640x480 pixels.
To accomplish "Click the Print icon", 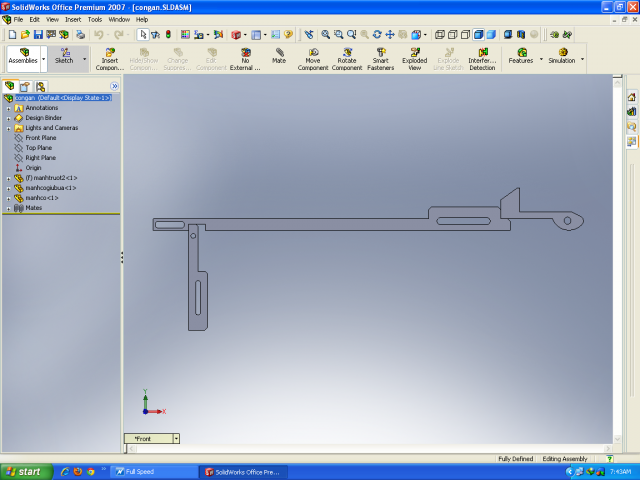I will (80, 35).
